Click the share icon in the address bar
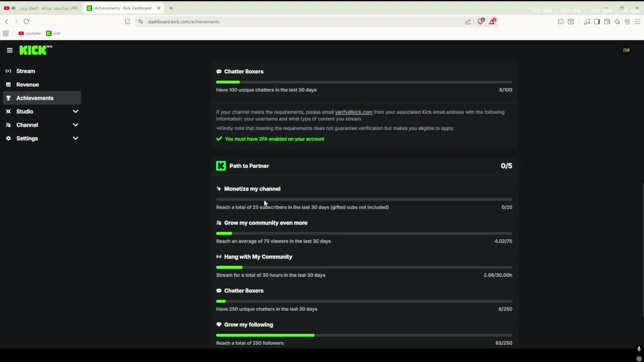 click(x=468, y=22)
